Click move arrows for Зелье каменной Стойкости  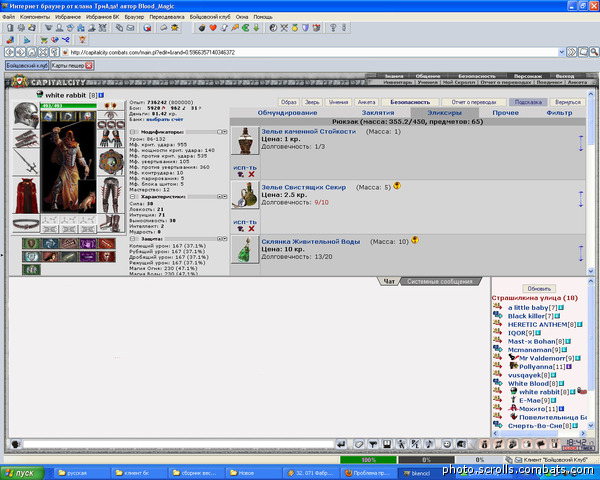(x=581, y=144)
